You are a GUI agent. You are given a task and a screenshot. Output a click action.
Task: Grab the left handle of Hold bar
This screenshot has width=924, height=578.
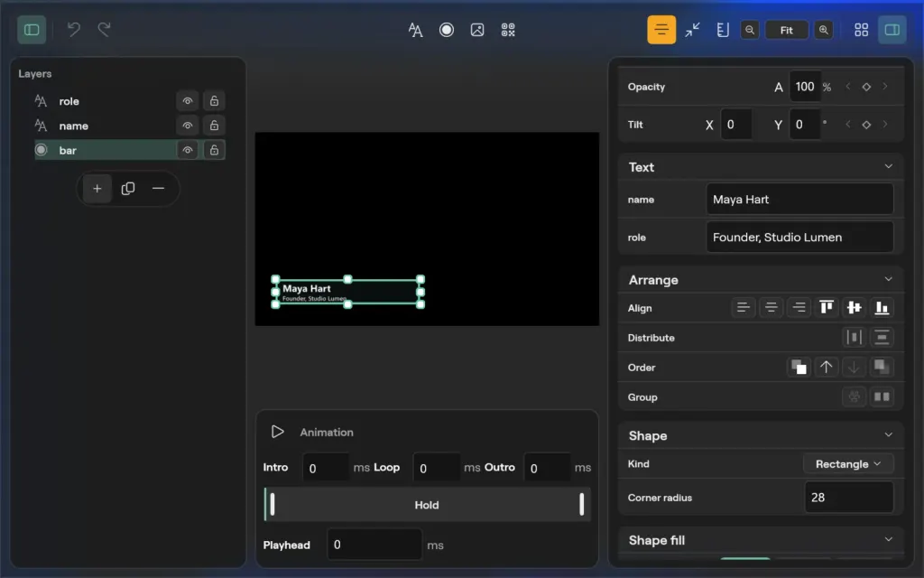coord(273,505)
